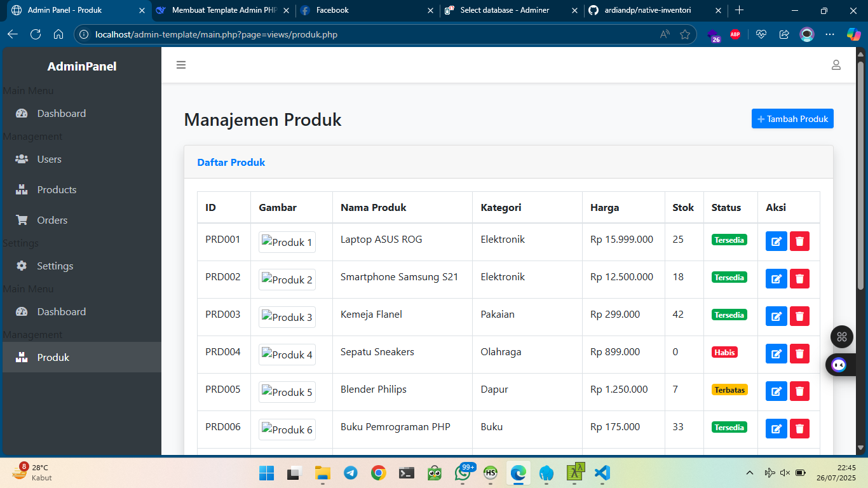The height and width of the screenshot is (488, 868).
Task: Edit product Laptop ASUS ROG
Action: (x=776, y=241)
